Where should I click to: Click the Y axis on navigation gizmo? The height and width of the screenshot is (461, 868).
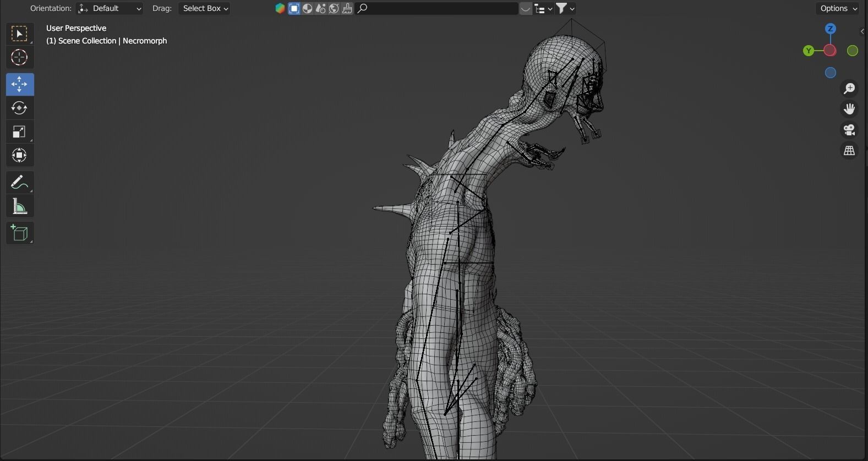809,51
